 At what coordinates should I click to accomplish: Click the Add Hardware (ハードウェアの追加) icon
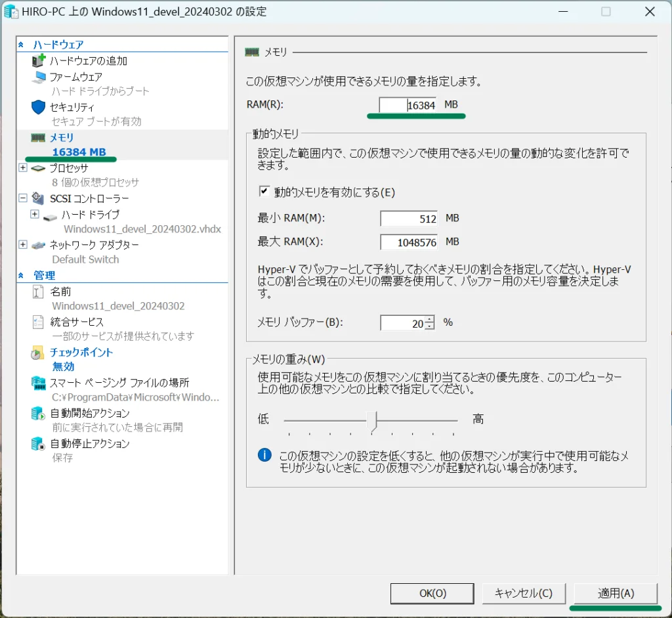[39, 61]
